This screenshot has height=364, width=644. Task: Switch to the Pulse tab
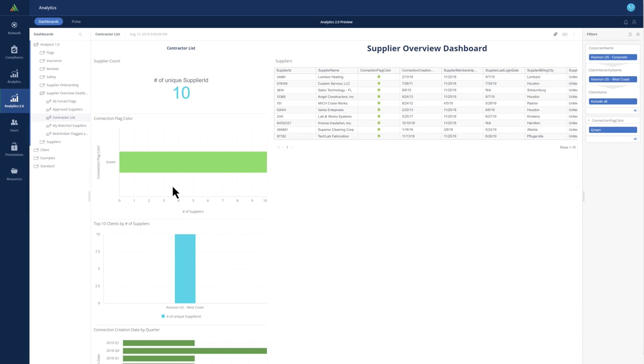click(76, 21)
